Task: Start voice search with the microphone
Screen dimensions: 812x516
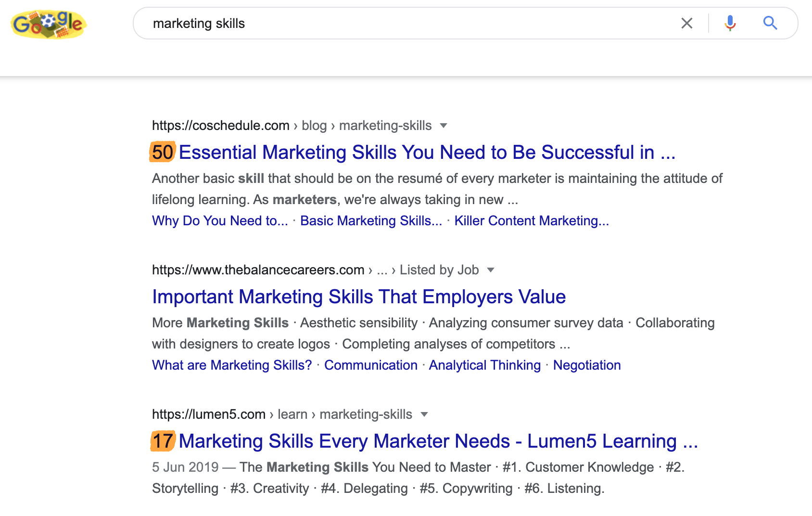Action: click(730, 23)
